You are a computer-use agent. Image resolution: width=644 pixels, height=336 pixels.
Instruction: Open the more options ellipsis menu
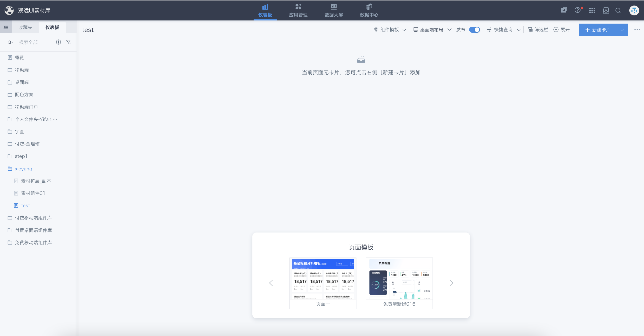[637, 30]
